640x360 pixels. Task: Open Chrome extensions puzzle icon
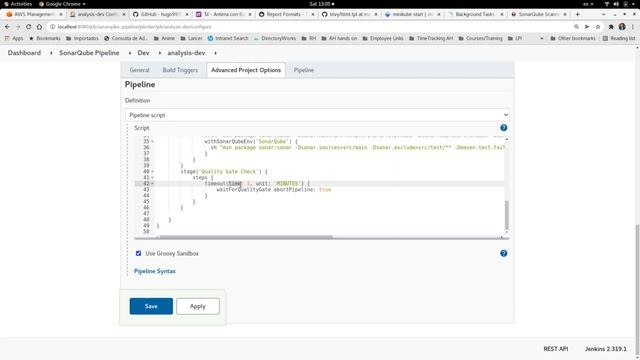click(x=611, y=27)
